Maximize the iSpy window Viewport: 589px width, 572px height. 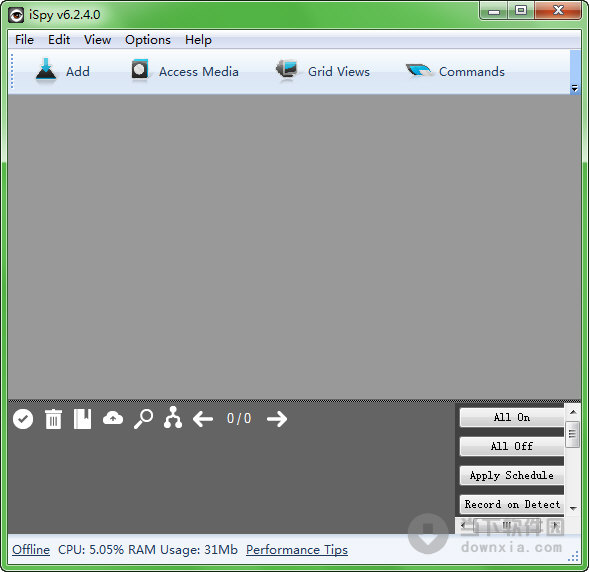pyautogui.click(x=521, y=11)
